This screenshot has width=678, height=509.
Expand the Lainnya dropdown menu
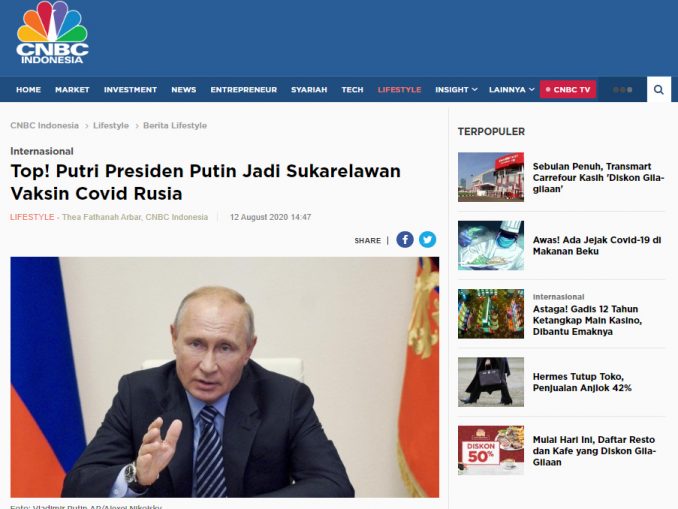coord(512,90)
